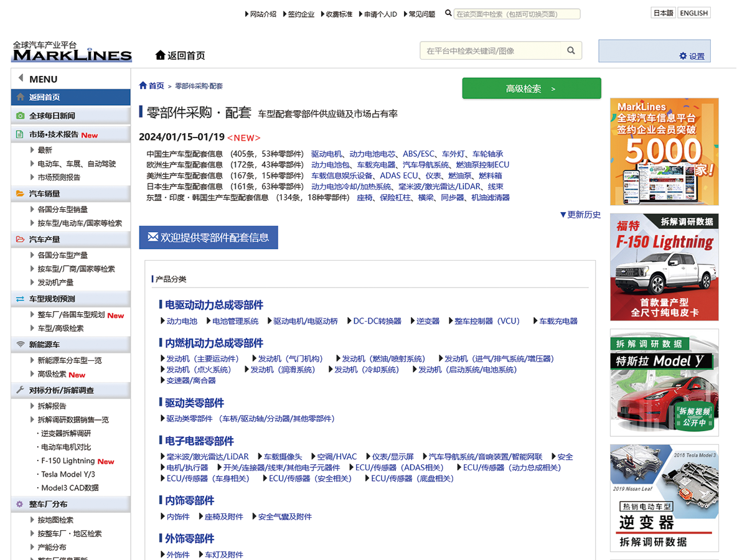Click the wrench icon beside 对标分析/拆解调查

(x=20, y=390)
